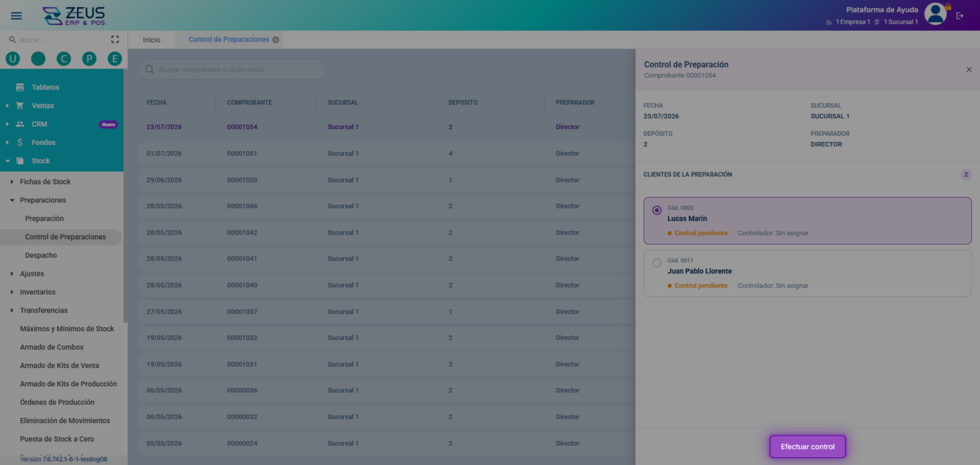Click the sidebar search magnifier icon
This screenshot has width=980, height=465.
[x=12, y=39]
